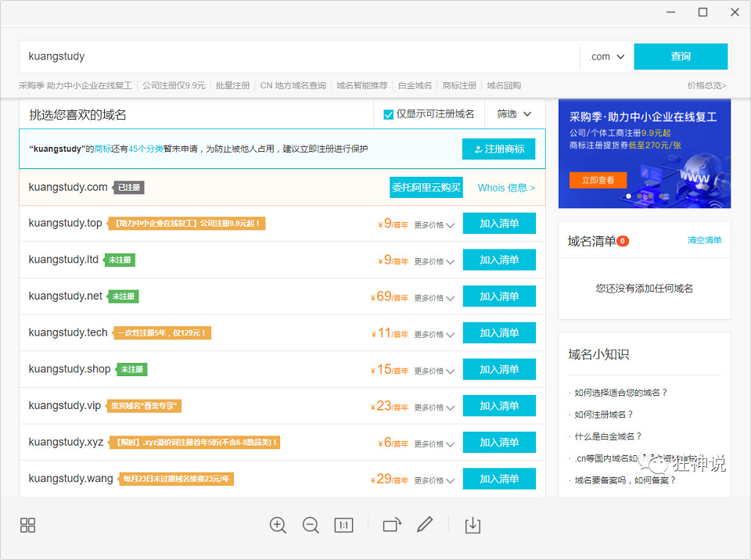This screenshot has width=751, height=560.
Task: Click kuangstudy.com domain name text
Action: (68, 187)
